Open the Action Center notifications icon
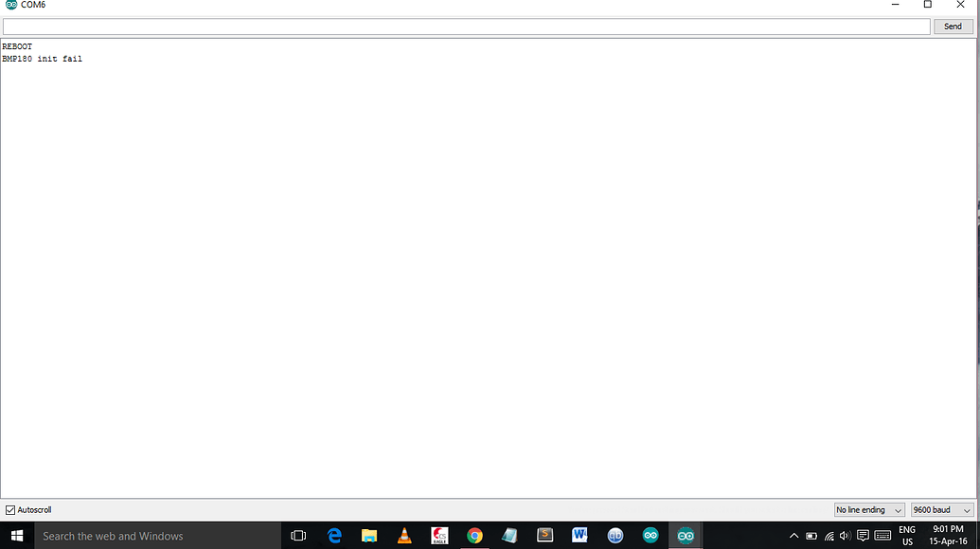 pos(864,536)
